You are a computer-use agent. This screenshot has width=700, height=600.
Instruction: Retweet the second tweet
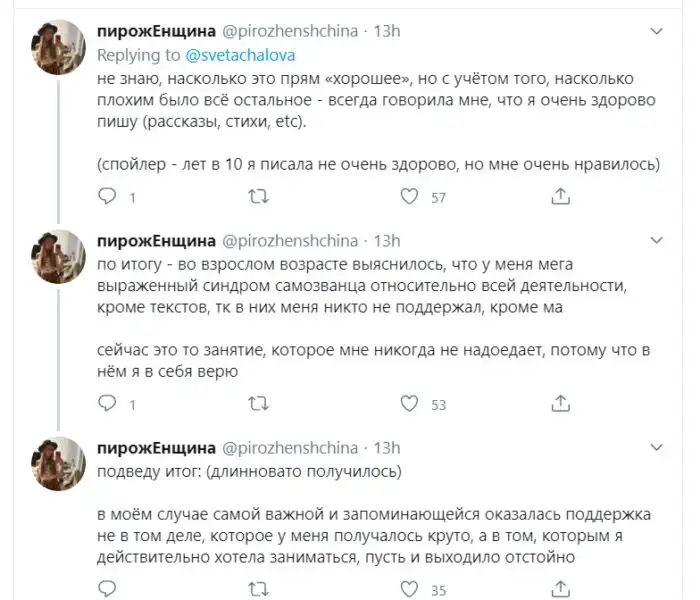[x=257, y=404]
